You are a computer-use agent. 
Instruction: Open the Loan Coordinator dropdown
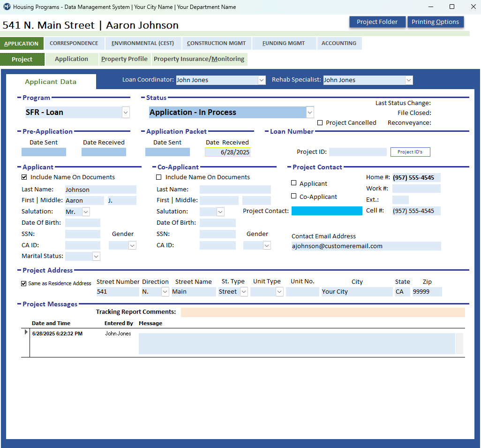click(261, 80)
